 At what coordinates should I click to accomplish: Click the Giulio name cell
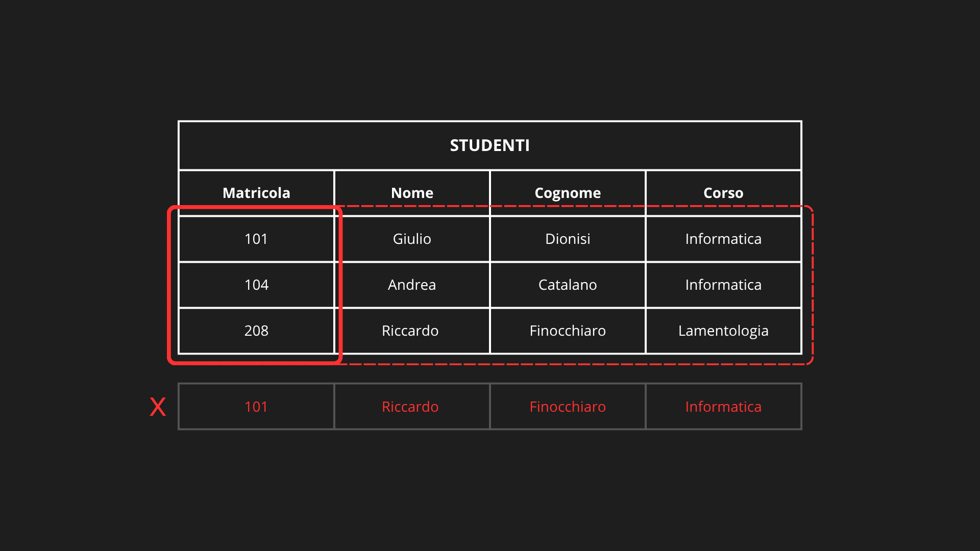tap(412, 239)
